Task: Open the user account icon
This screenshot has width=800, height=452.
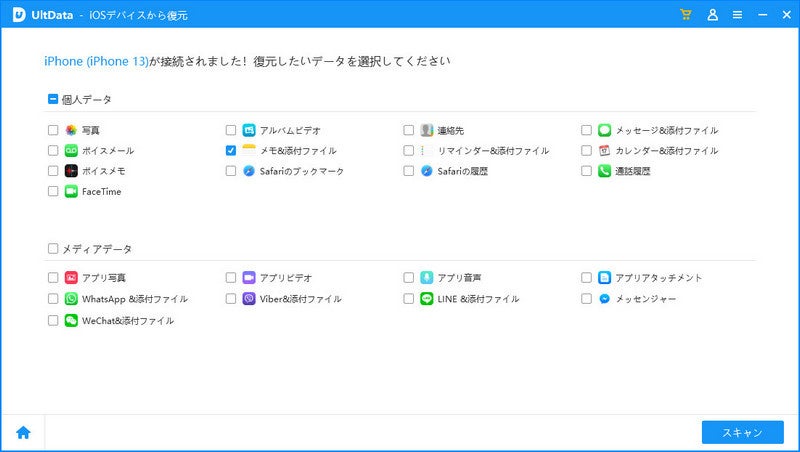Action: click(x=713, y=15)
